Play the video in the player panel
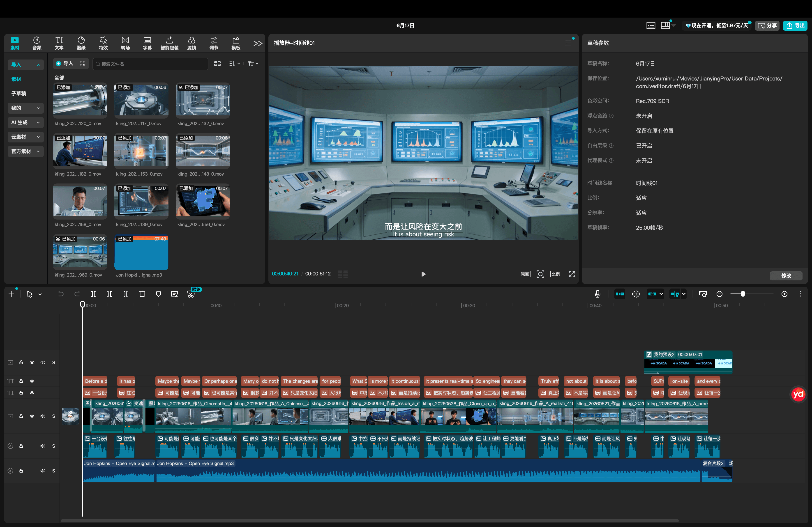Image resolution: width=812 pixels, height=527 pixels. (x=423, y=274)
